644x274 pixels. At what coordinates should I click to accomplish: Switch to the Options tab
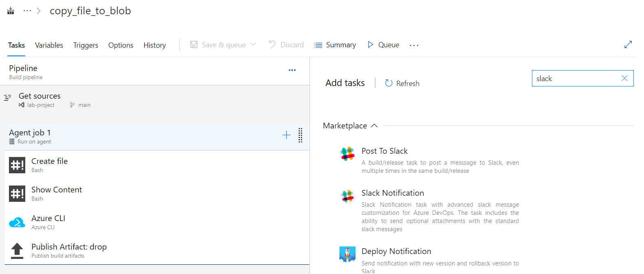(x=121, y=45)
